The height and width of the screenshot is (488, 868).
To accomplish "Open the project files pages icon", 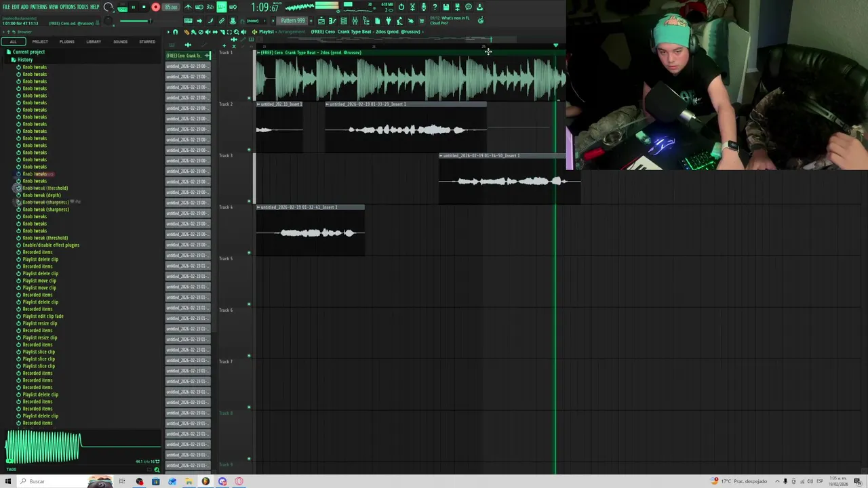I will 377,21.
